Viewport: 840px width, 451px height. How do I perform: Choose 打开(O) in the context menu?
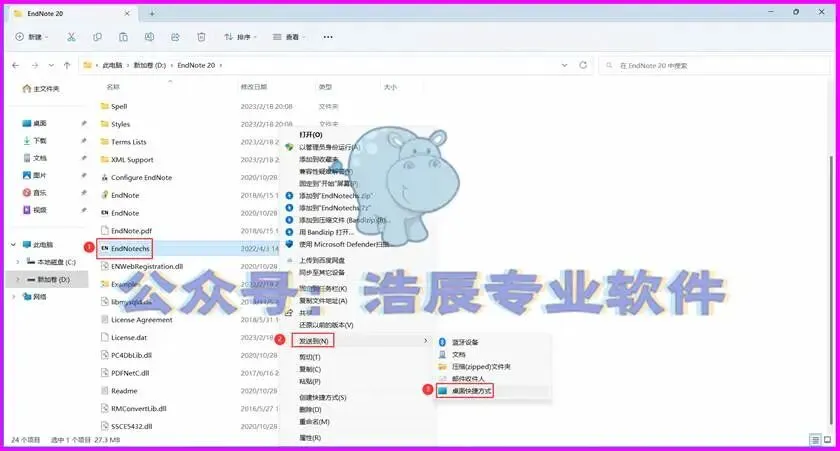pos(311,134)
